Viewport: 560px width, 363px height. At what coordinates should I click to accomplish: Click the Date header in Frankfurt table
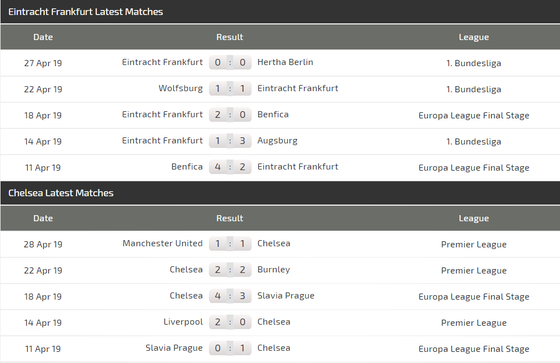click(43, 37)
